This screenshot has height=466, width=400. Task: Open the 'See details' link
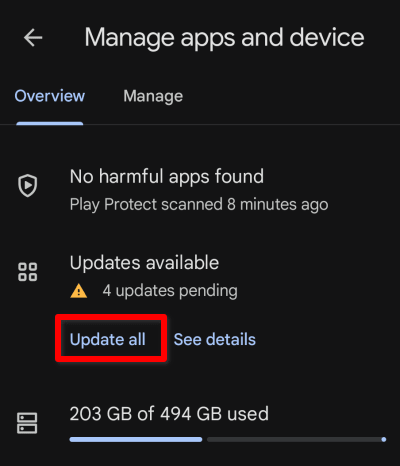(215, 340)
